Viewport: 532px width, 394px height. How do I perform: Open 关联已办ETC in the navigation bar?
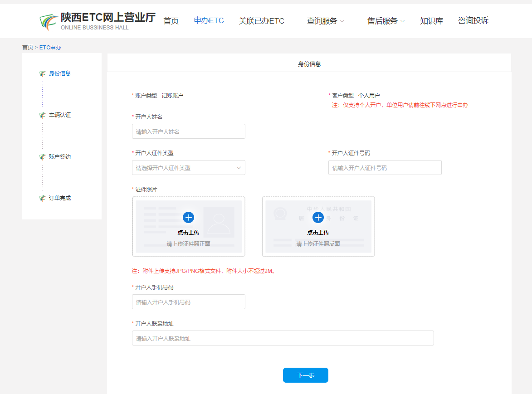point(261,21)
